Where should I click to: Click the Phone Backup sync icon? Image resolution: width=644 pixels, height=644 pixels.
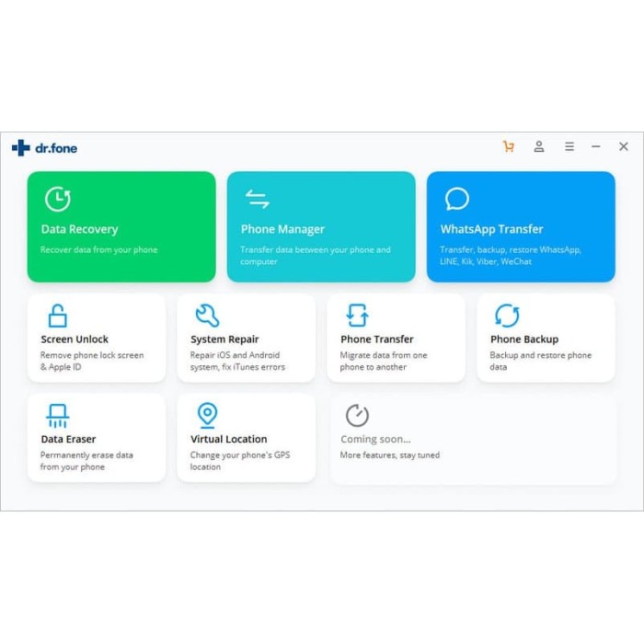[507, 316]
